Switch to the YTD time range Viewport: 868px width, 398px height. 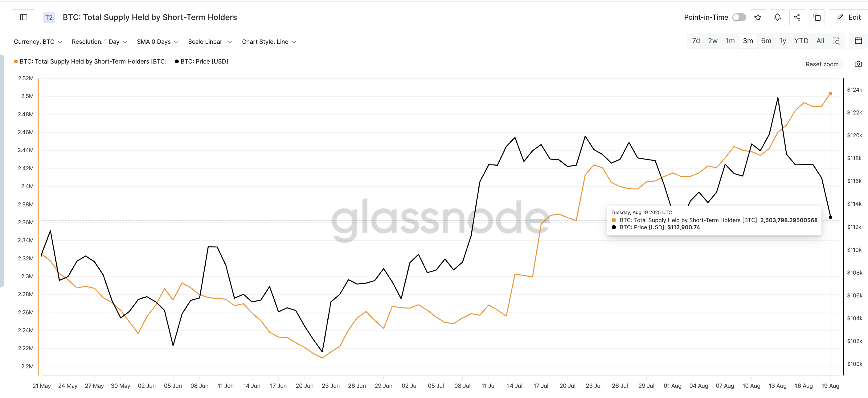(801, 41)
